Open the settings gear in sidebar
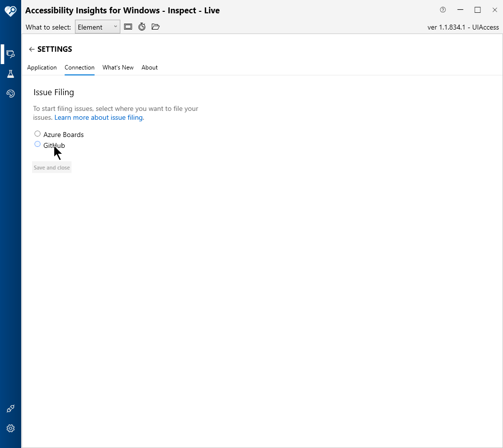This screenshot has width=503, height=448. click(x=10, y=428)
